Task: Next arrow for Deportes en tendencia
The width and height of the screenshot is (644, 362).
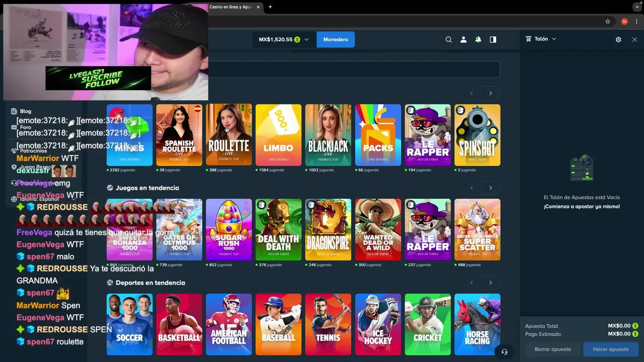Action: point(491,283)
